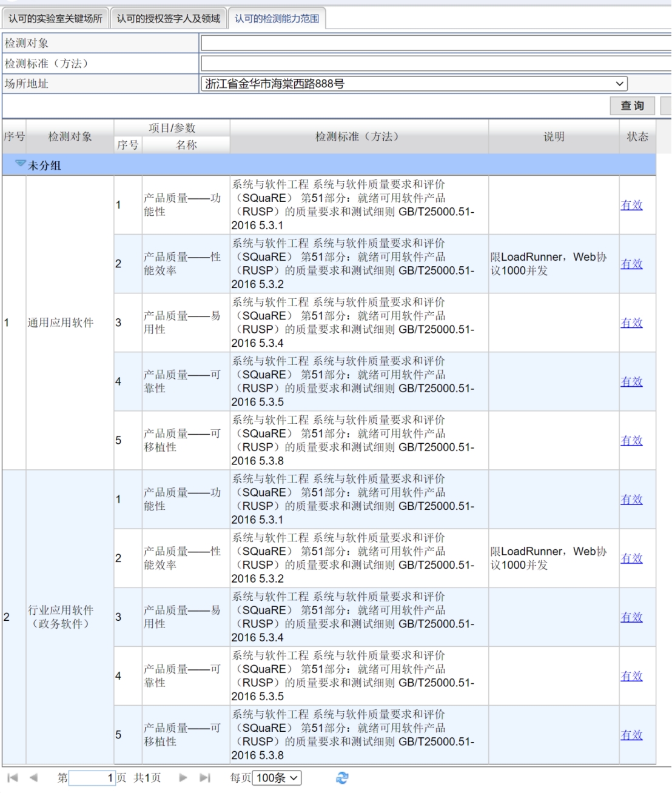Click standard 5.3.8 text for 政务软件
672x793 pixels.
353,734
